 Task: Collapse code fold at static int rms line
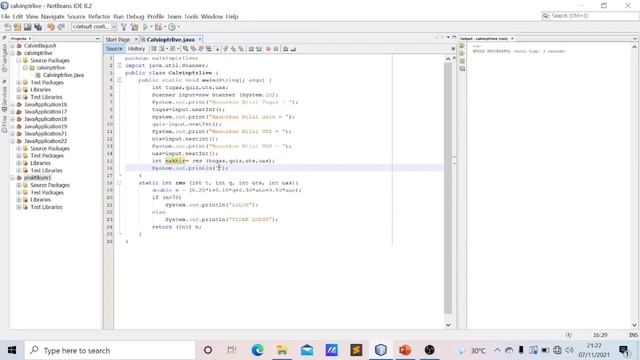tap(120, 183)
